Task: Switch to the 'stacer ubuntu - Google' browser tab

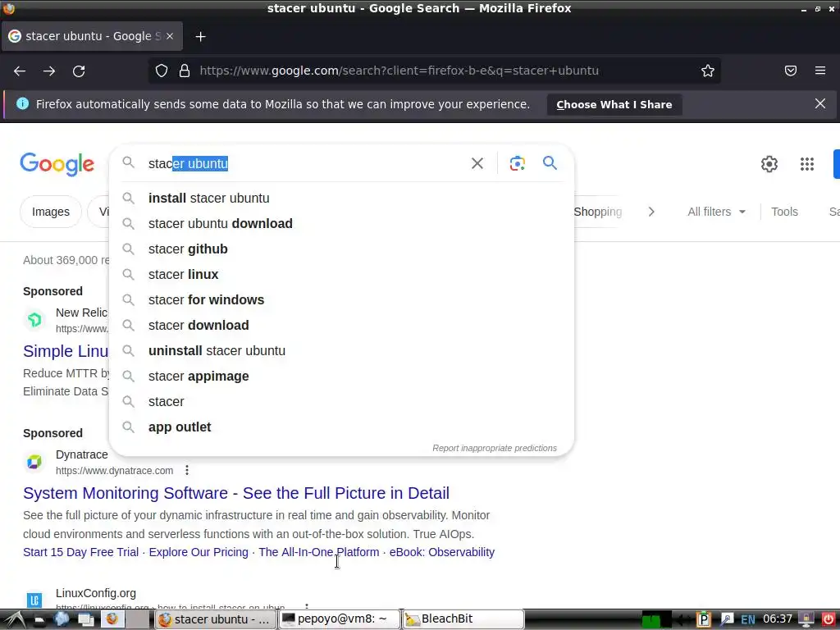Action: [x=92, y=36]
